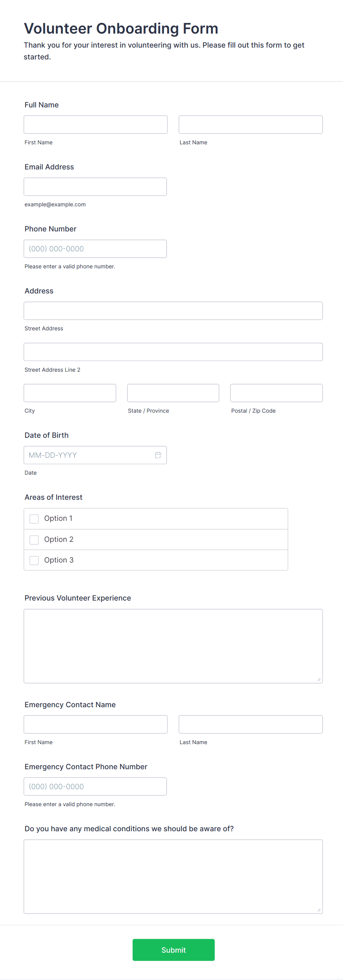
Task: Select the Emergency Contact Phone Number field
Action: tap(95, 786)
